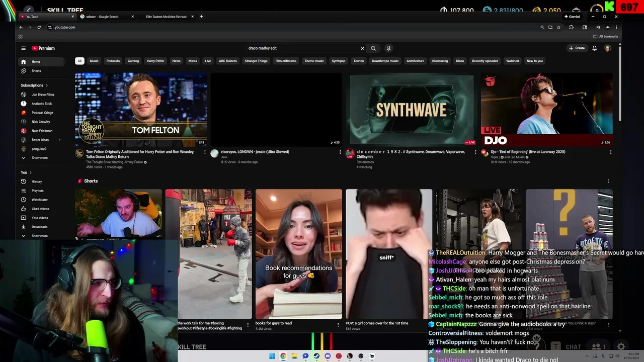Open the Nick Crowley subscription
Image resolution: width=644 pixels, height=362 pixels.
pyautogui.click(x=42, y=122)
